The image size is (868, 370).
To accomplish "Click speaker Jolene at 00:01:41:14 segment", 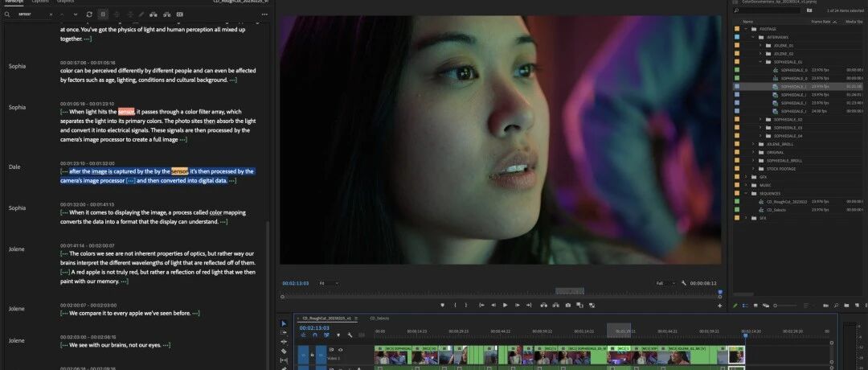I will click(x=17, y=249).
